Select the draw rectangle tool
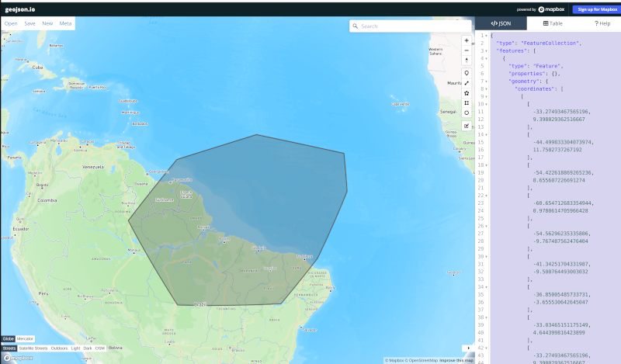The width and height of the screenshot is (621, 364). (x=467, y=103)
